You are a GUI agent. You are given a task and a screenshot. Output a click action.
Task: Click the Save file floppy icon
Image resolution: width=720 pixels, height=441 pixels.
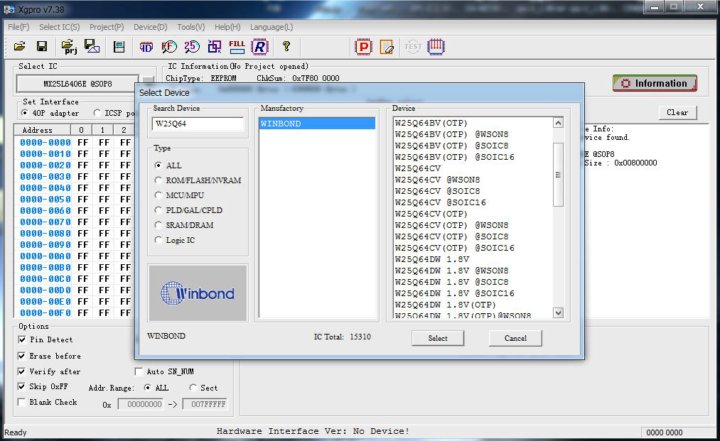point(42,46)
